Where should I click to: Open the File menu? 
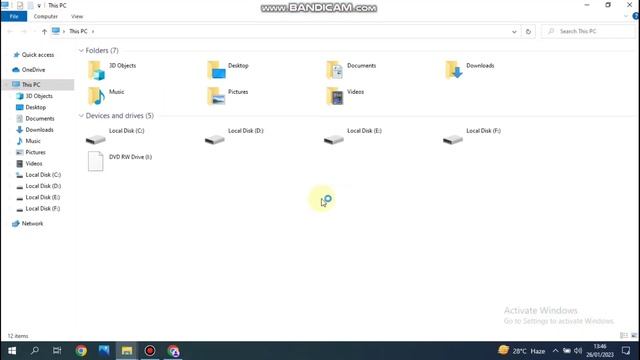point(14,16)
